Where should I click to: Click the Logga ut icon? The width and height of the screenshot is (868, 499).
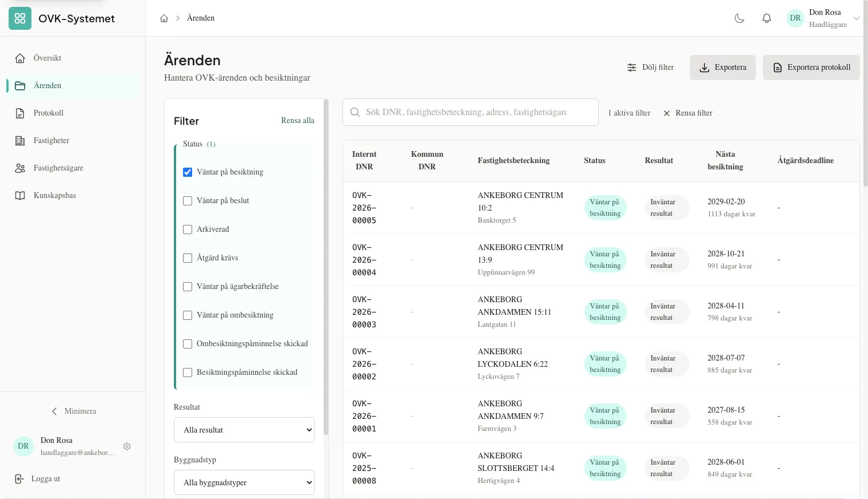pos(19,479)
